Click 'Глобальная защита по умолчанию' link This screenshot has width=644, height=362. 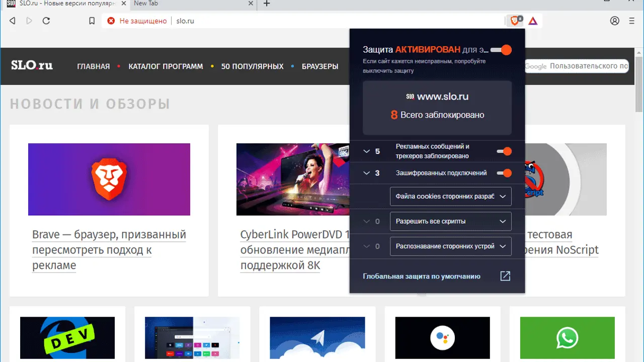422,276
